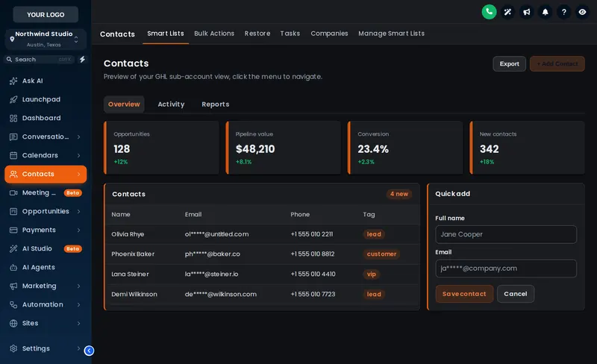Screen dimensions: 597x364
Task: Select the Overview tab
Action: pos(124,104)
